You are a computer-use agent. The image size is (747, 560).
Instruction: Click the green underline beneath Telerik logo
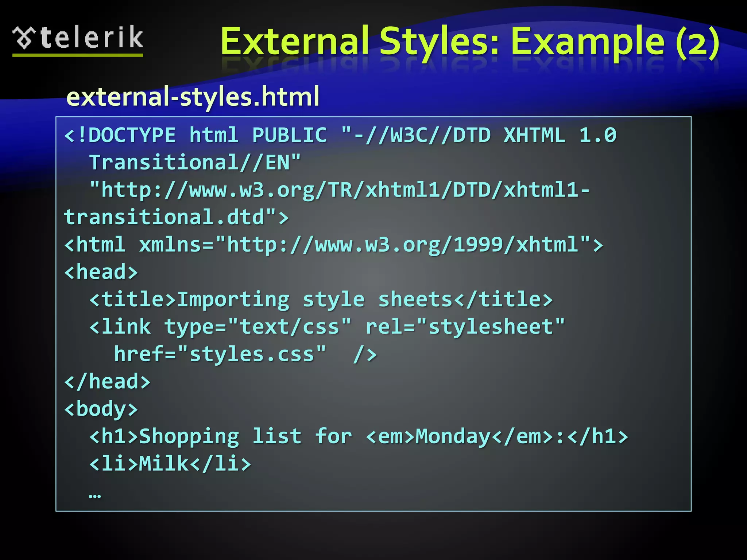tap(78, 55)
